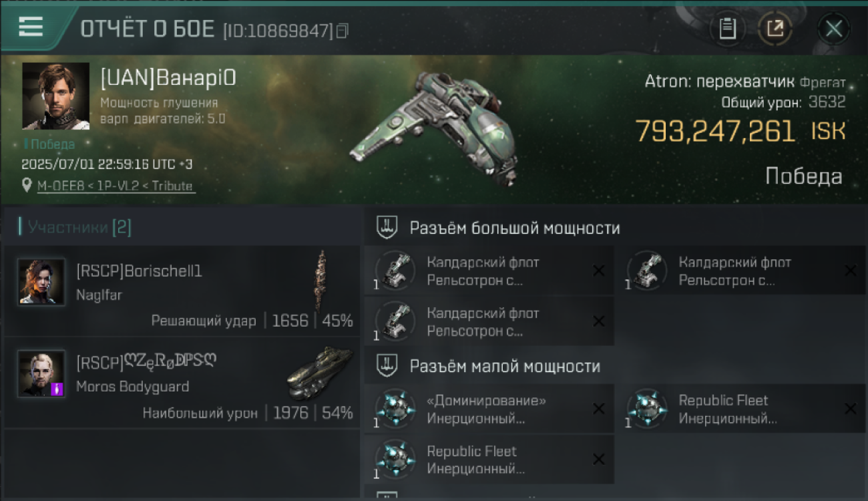Image resolution: width=868 pixels, height=501 pixels.
Task: Open the ВанарiО pilot portrait
Action: pos(55,96)
